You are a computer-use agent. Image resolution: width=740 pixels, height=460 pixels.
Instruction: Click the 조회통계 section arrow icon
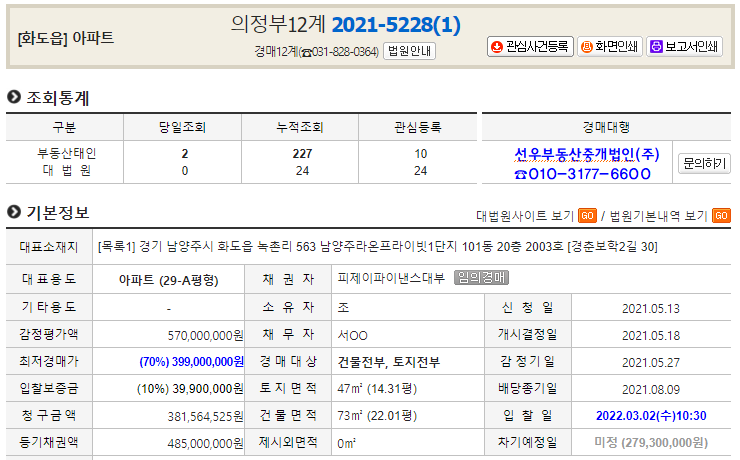[x=14, y=97]
